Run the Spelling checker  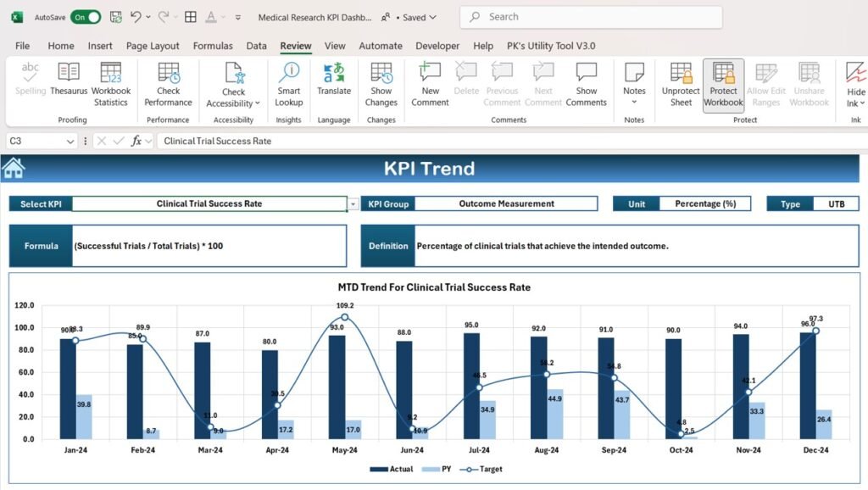click(30, 82)
